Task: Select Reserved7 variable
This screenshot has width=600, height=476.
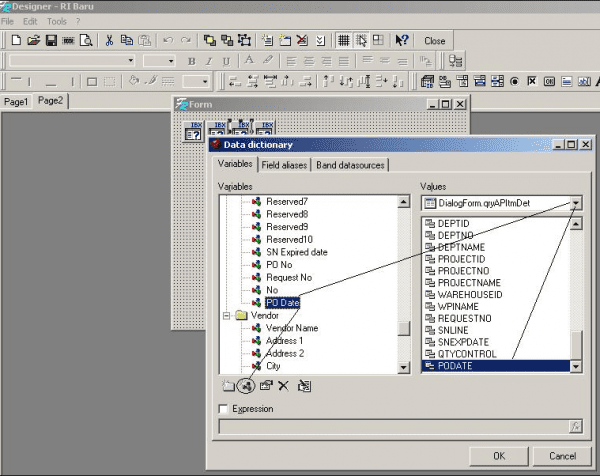Action: (x=287, y=202)
